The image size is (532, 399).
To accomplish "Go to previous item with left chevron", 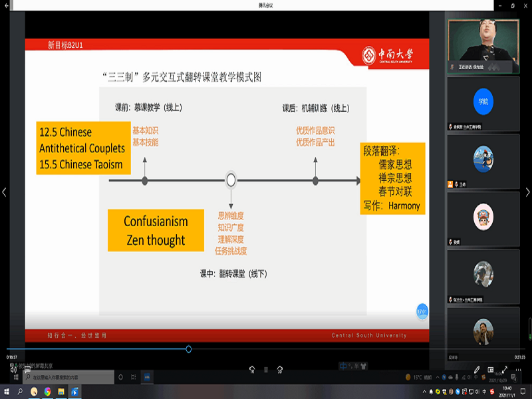I will (5, 192).
